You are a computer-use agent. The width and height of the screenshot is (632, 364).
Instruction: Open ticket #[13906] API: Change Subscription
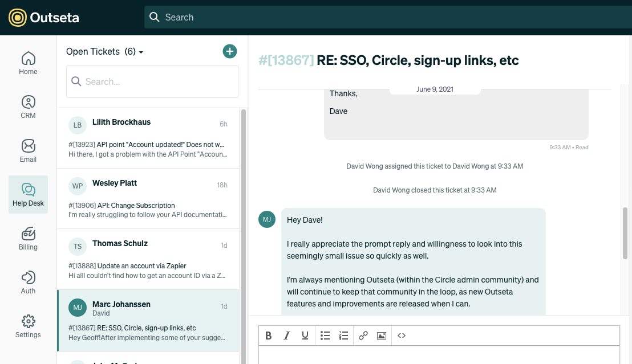(x=121, y=205)
